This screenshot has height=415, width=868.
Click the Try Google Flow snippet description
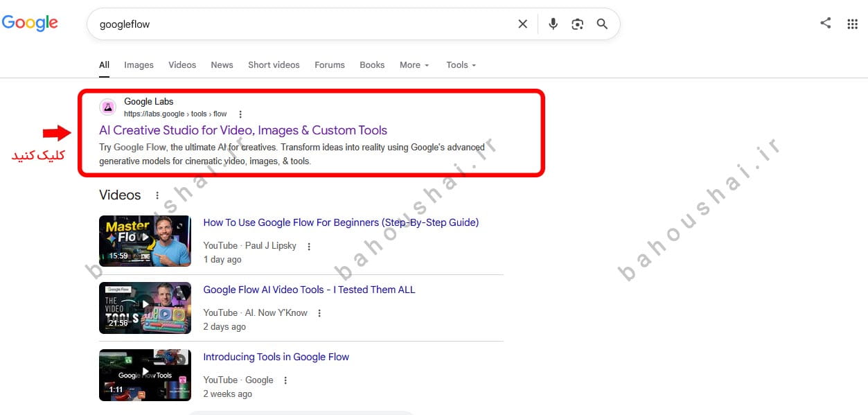coord(292,154)
